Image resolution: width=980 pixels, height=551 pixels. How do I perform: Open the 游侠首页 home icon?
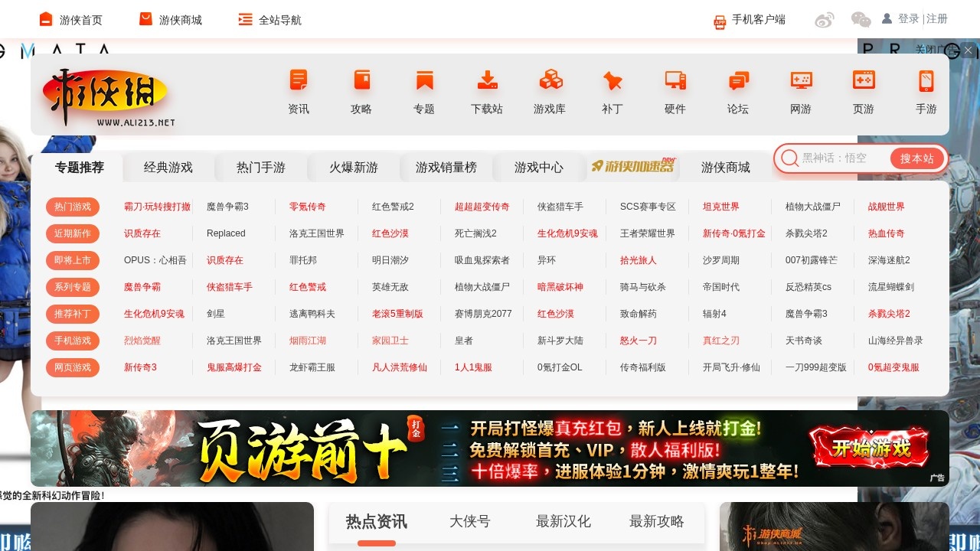pos(47,19)
